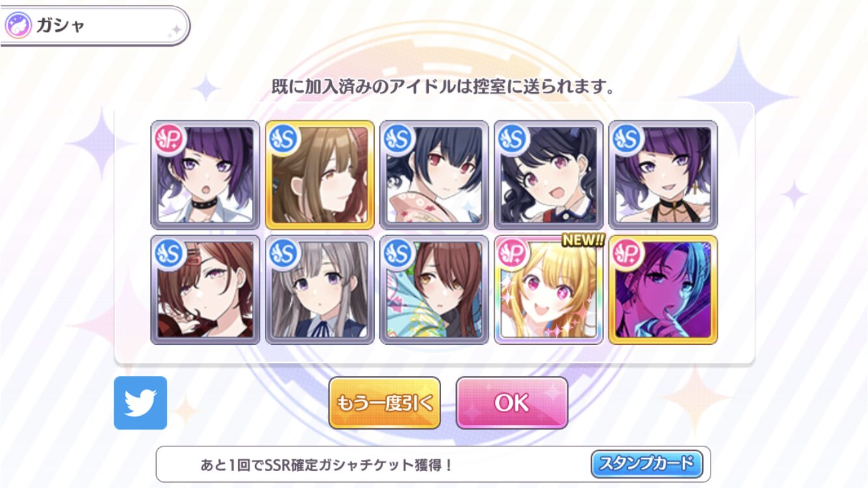Open the スタンプカード stamp card
This screenshot has height=488, width=868.
tap(647, 464)
